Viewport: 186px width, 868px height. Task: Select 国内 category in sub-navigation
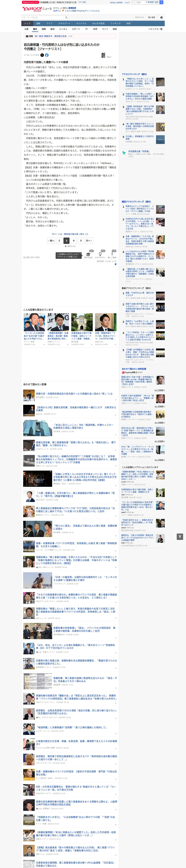click(35, 29)
